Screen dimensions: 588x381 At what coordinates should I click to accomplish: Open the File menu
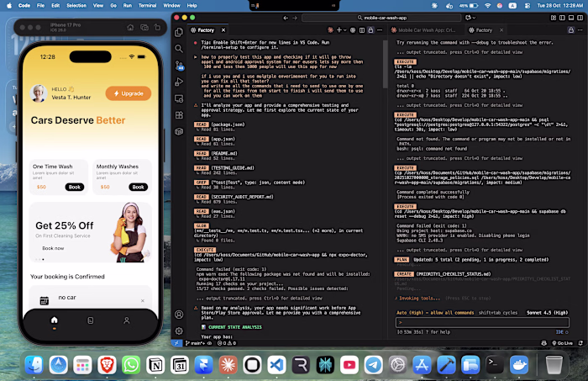tap(40, 6)
